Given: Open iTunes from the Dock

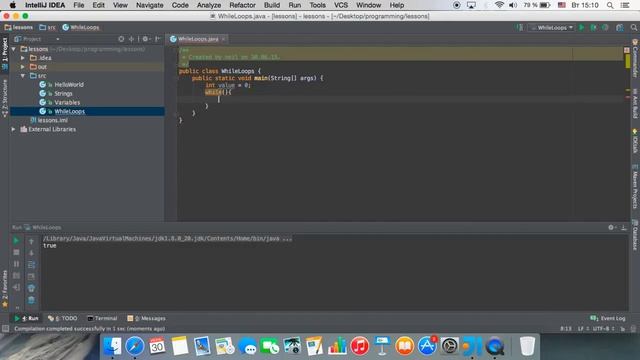Looking at the screenshot, I should click(360, 346).
